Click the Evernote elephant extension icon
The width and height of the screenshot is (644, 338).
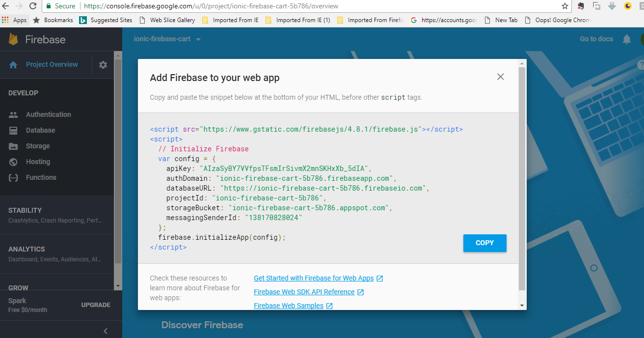pyautogui.click(x=581, y=6)
